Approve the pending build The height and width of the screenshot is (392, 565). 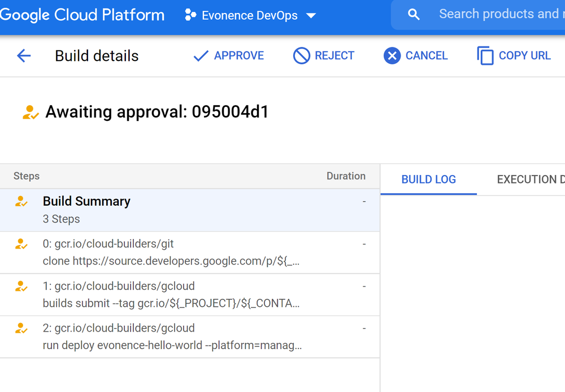pos(228,55)
